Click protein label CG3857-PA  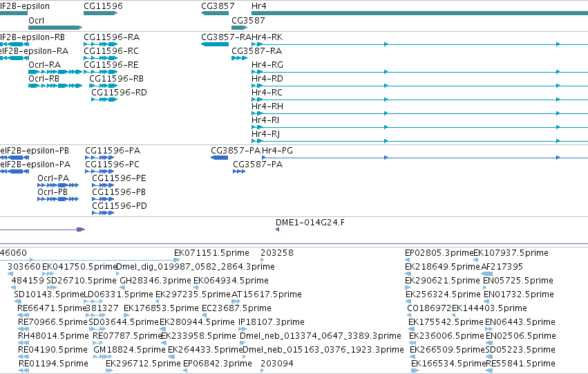(x=236, y=151)
